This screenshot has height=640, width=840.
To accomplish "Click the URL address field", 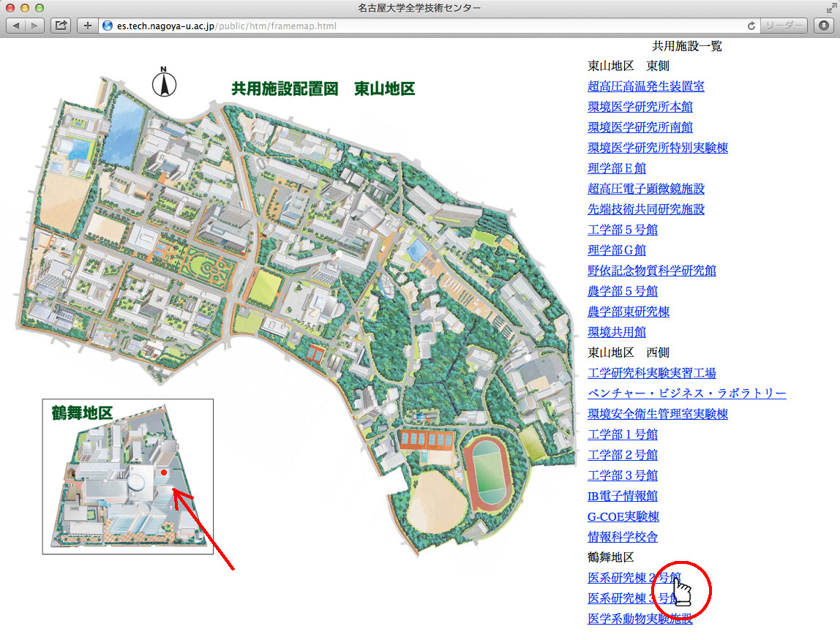I will tap(424, 26).
